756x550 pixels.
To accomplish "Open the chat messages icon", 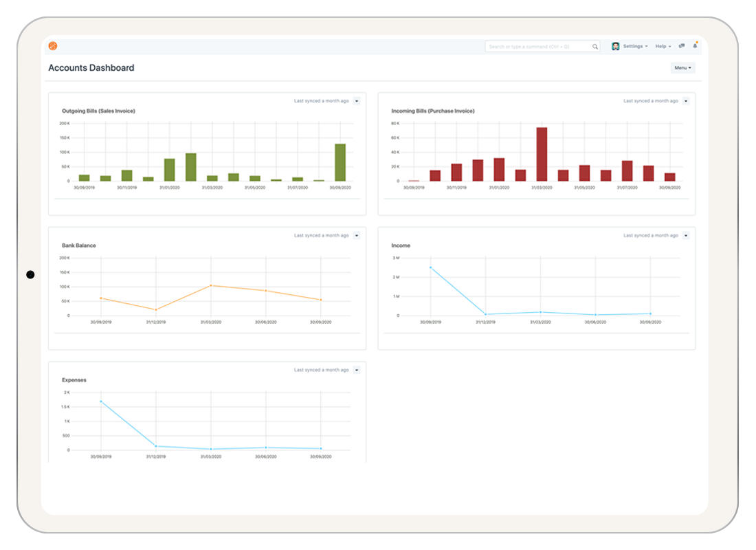I will coord(682,46).
